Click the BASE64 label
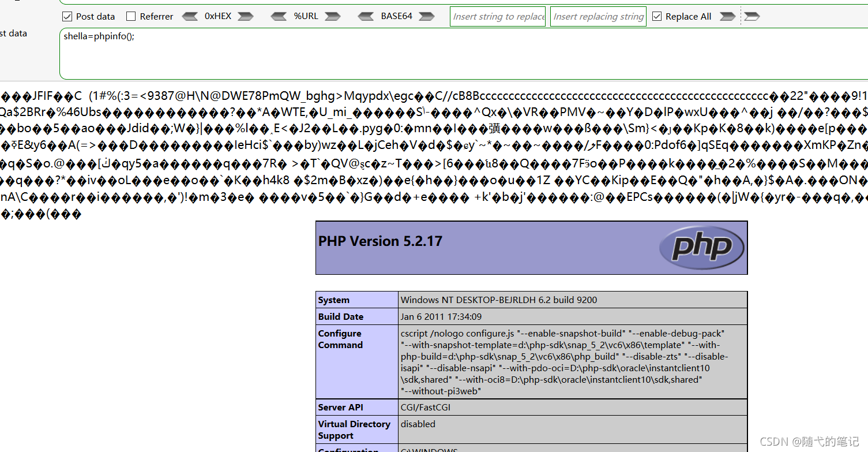Viewport: 868px width, 452px height. pos(397,16)
